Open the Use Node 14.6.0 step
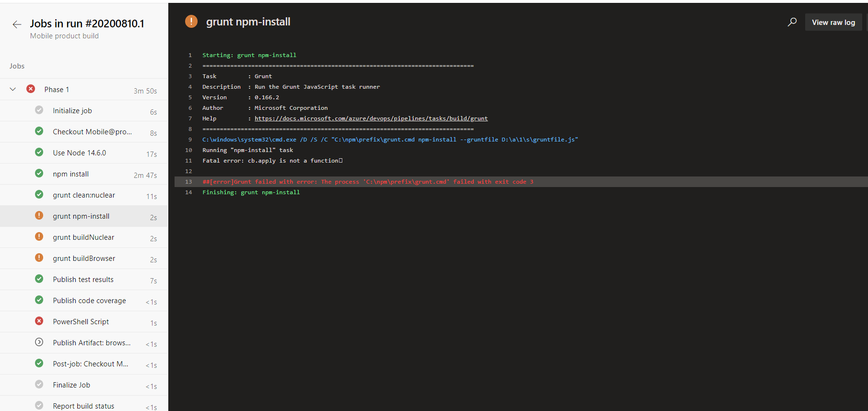 (84, 153)
